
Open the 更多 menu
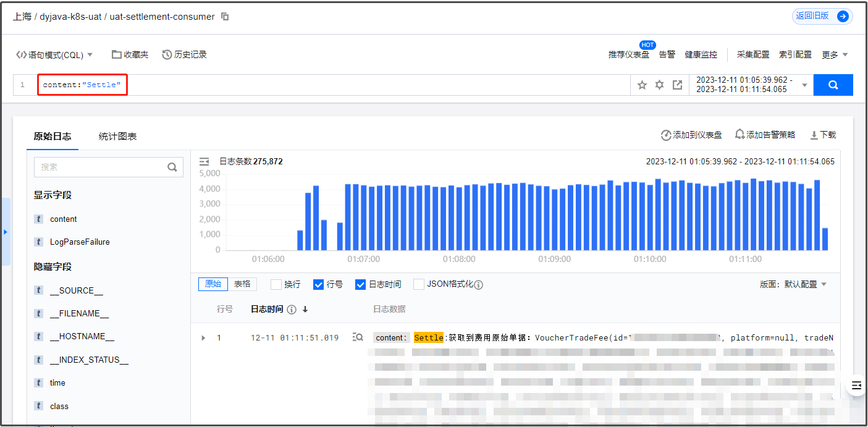click(835, 54)
